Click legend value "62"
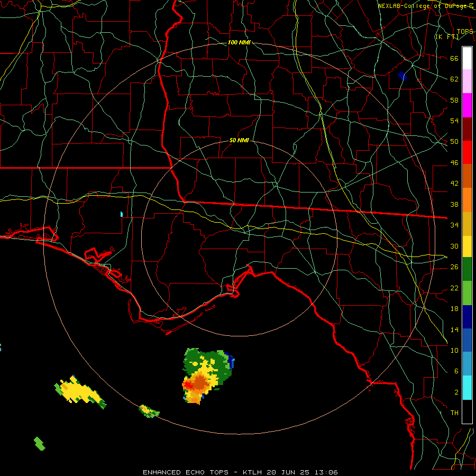476x476 pixels. tap(454, 79)
